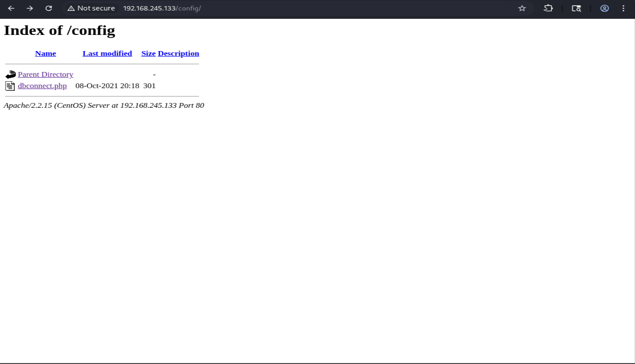Image resolution: width=635 pixels, height=364 pixels.
Task: Sort listing by Name column
Action: click(x=45, y=54)
